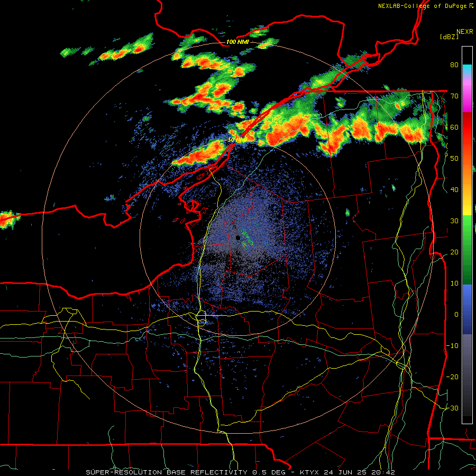Click the NEXR label above the color scale
476x476 pixels.
click(x=464, y=32)
